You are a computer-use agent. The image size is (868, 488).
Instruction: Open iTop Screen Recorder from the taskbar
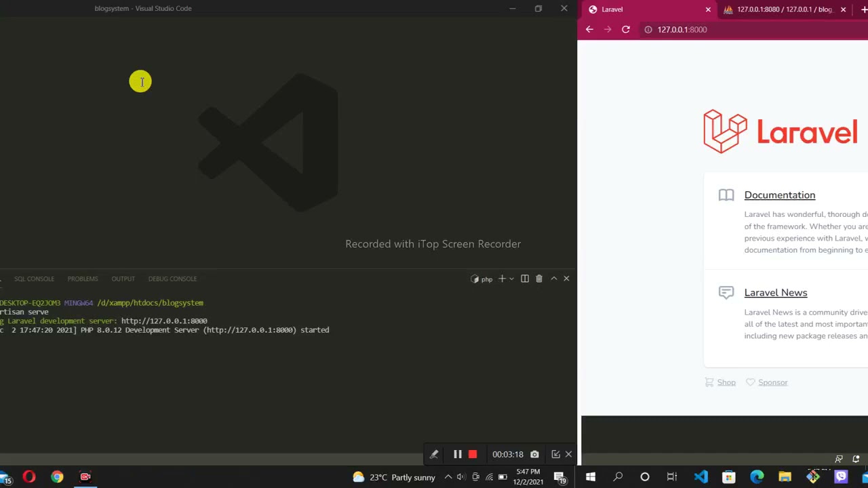point(85,477)
